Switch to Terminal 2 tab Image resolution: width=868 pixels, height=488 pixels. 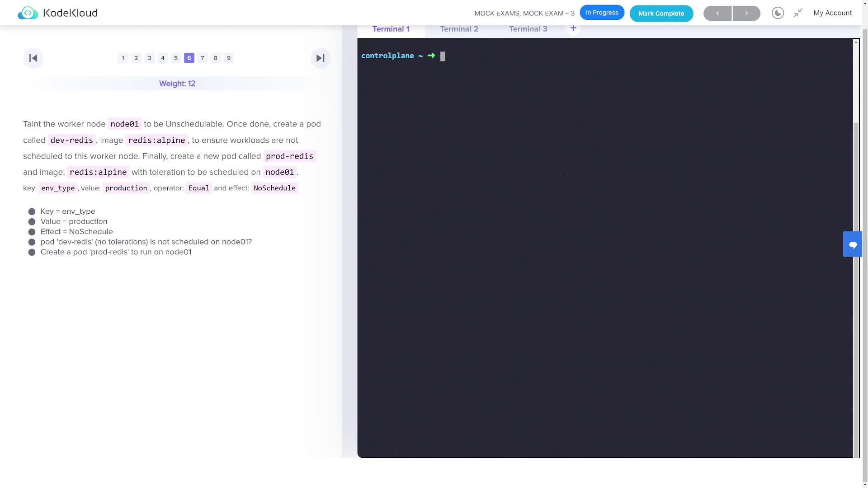tap(459, 29)
